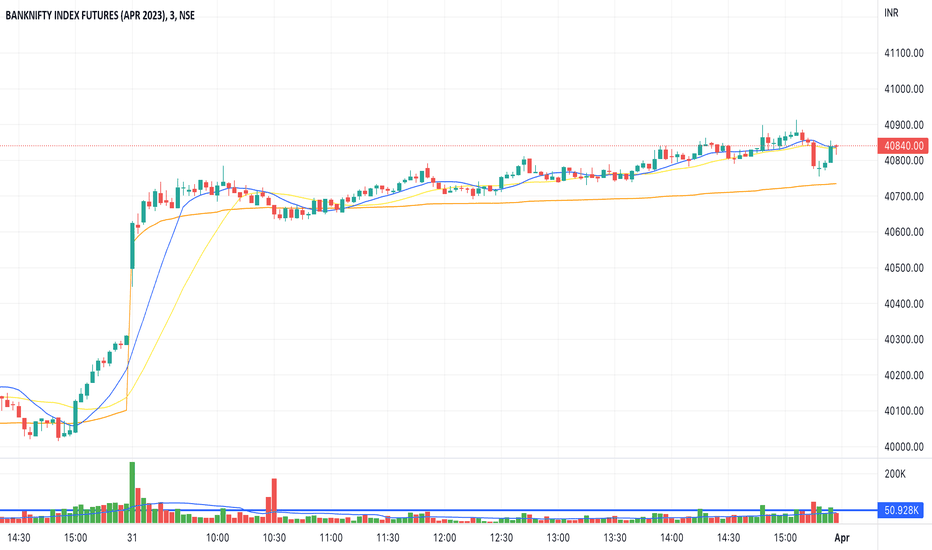The height and width of the screenshot is (550, 932).
Task: Click the 11:30 time axis label
Action: [x=388, y=538]
